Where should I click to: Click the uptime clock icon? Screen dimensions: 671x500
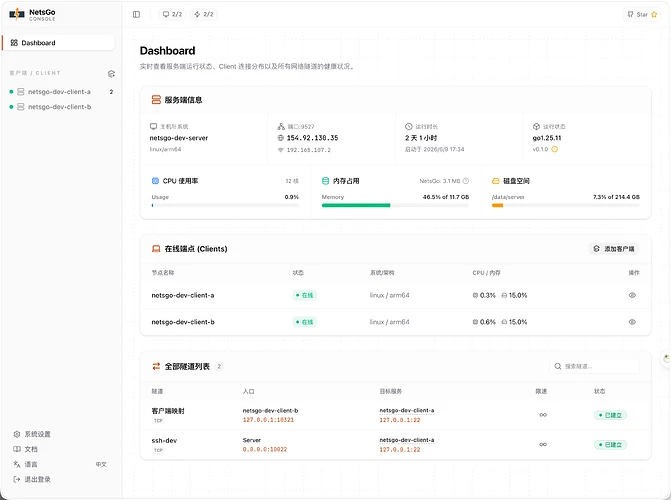click(x=409, y=127)
